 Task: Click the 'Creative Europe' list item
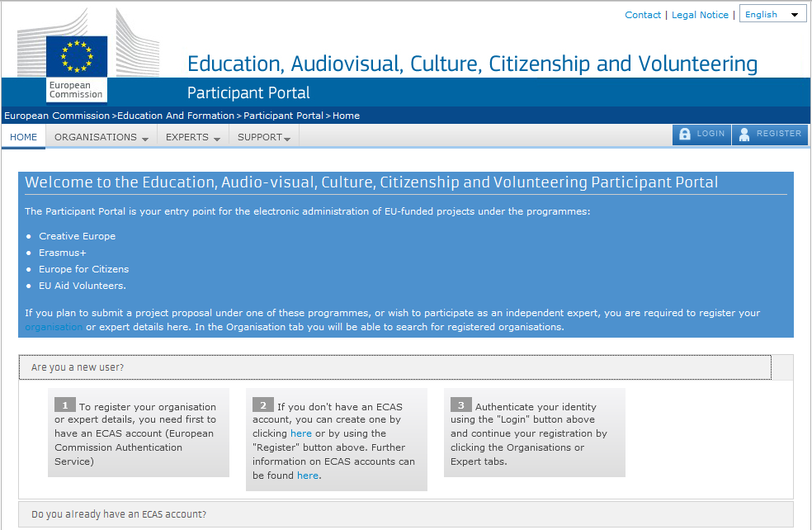78,236
